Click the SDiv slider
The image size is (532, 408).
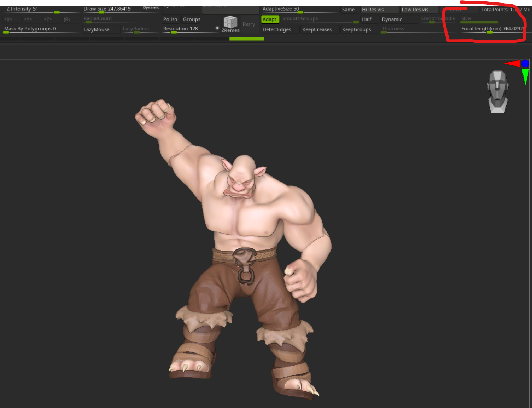pyautogui.click(x=479, y=19)
